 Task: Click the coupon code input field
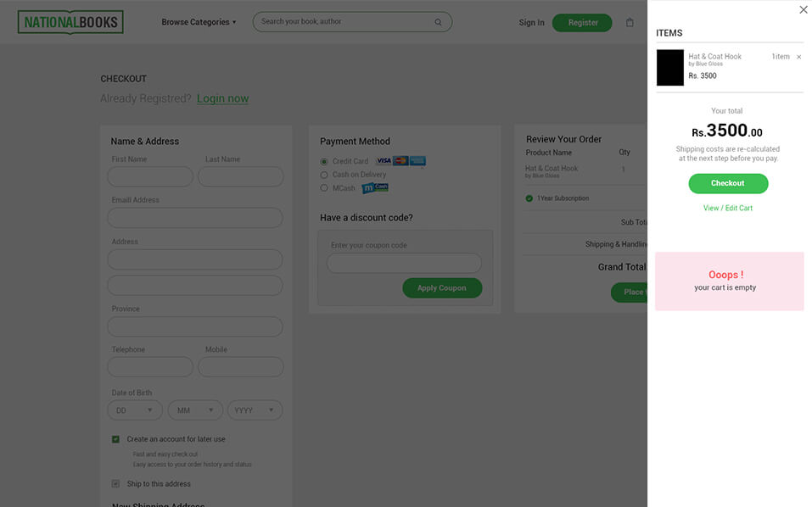pyautogui.click(x=404, y=263)
